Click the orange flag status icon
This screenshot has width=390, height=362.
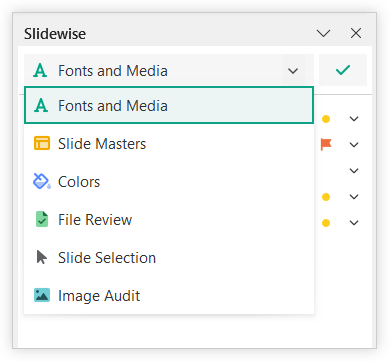pos(326,144)
